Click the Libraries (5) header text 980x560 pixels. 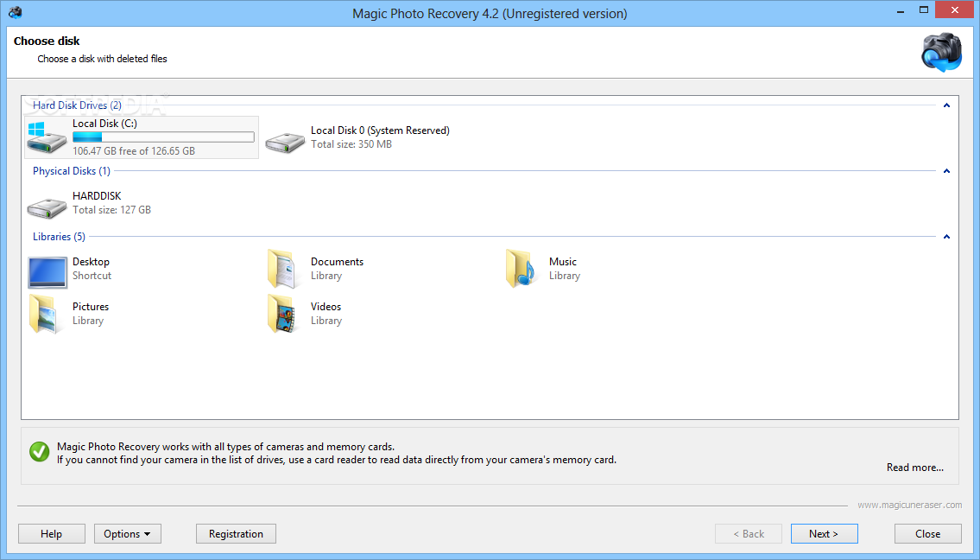tap(59, 237)
